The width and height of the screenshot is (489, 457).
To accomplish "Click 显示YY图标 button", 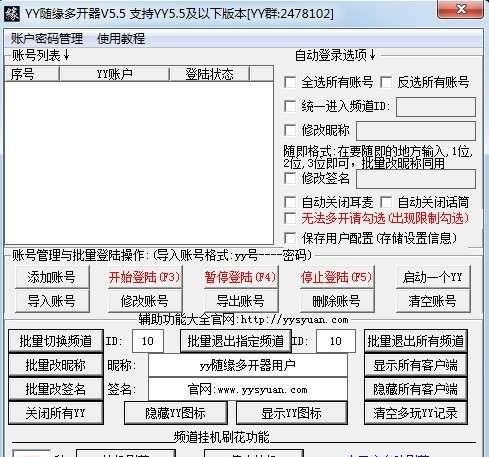I will point(292,413).
